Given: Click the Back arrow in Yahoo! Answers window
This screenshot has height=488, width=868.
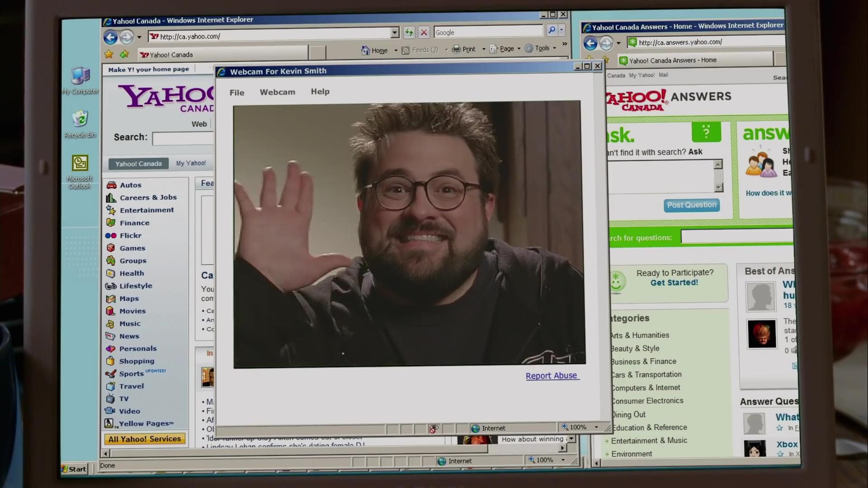Looking at the screenshot, I should point(590,43).
